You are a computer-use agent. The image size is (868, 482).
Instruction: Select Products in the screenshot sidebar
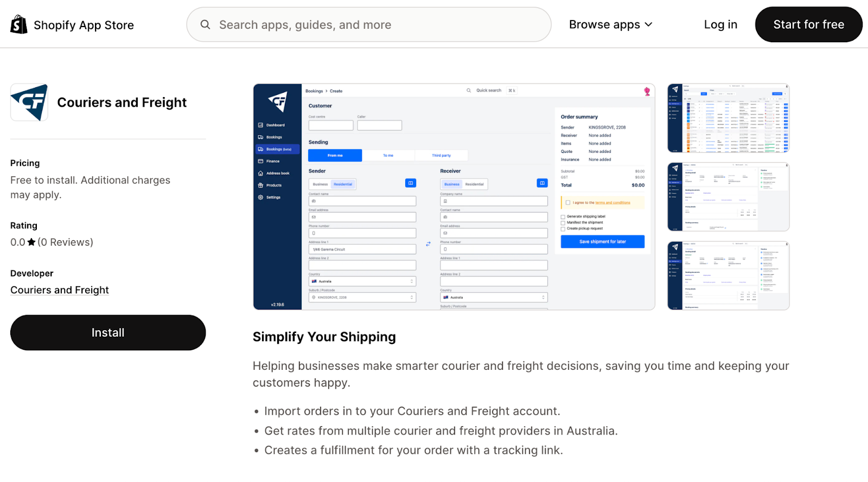click(273, 185)
